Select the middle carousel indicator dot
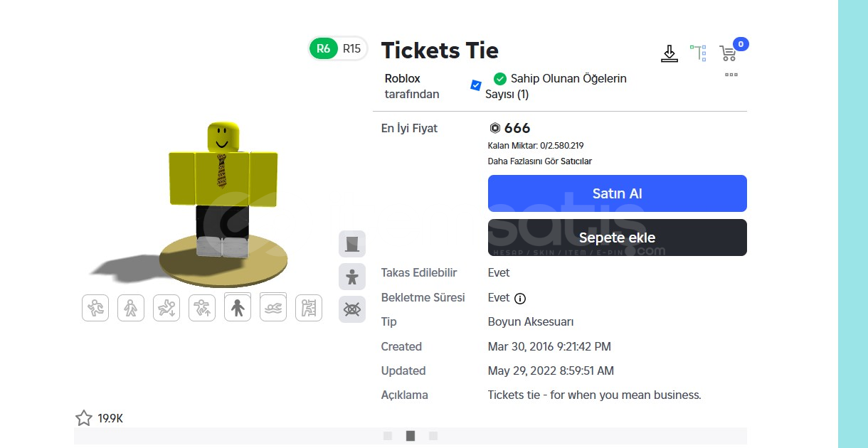 [411, 436]
